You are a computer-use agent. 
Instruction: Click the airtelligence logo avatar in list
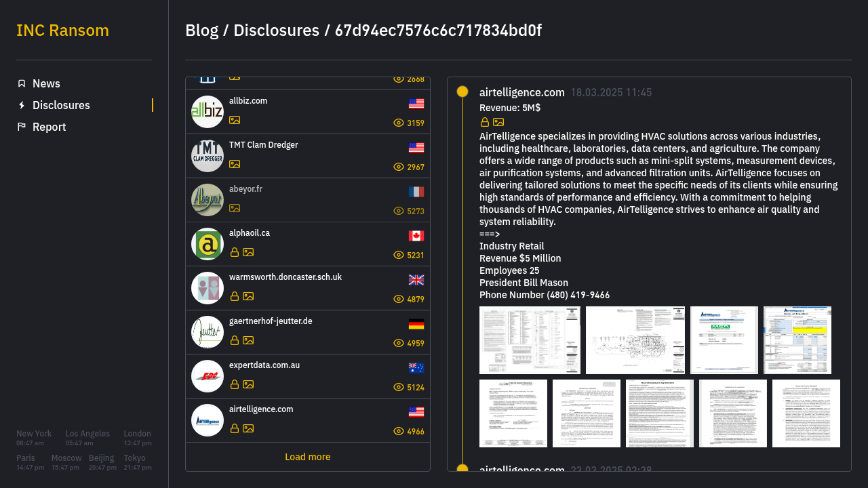point(208,420)
